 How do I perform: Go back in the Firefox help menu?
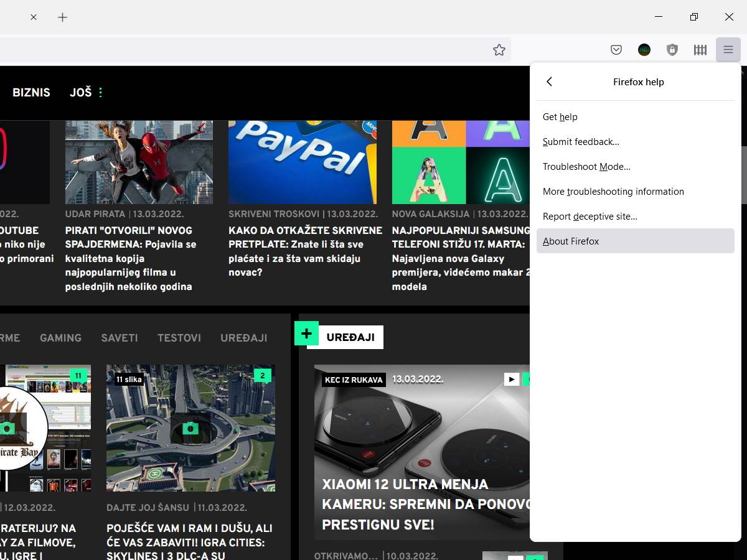click(550, 82)
